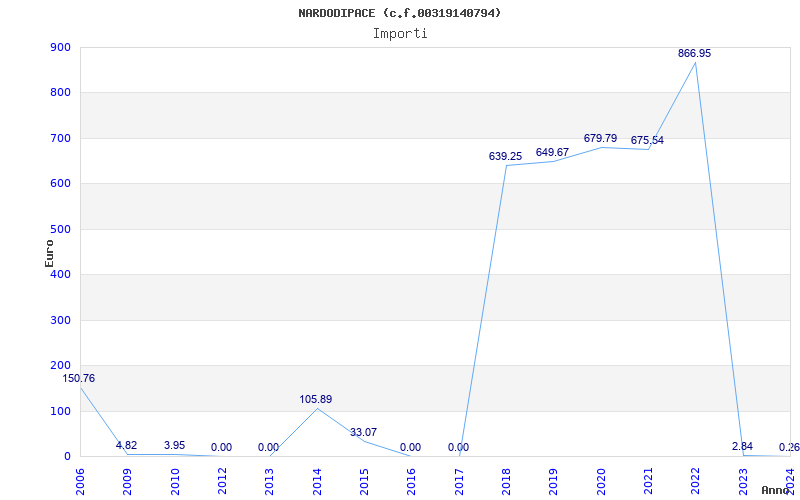Viewport: 800px width, 500px height.
Task: Click the 675.54 value label
Action: pos(647,140)
